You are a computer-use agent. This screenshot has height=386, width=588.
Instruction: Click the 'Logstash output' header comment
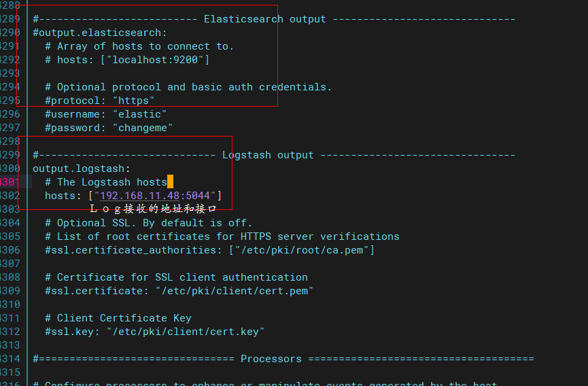pyautogui.click(x=274, y=155)
